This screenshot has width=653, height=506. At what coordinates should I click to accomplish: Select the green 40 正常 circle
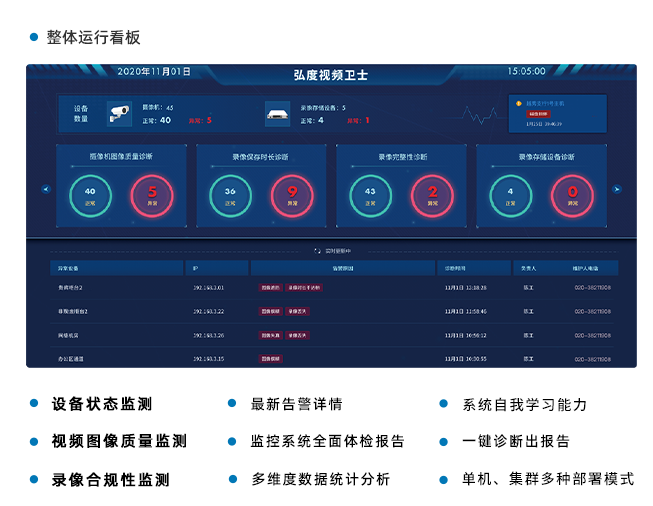pyautogui.click(x=90, y=196)
